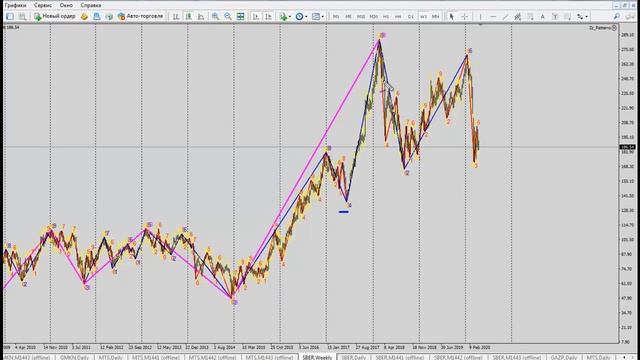Image resolution: width=640 pixels, height=360 pixels.
Task: Click the search magnifier icon
Action: (x=616, y=16)
